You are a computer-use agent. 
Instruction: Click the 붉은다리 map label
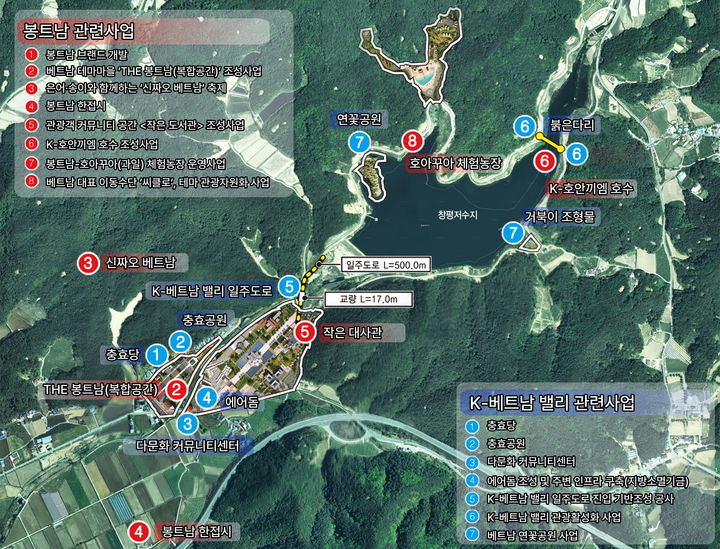[571, 127]
